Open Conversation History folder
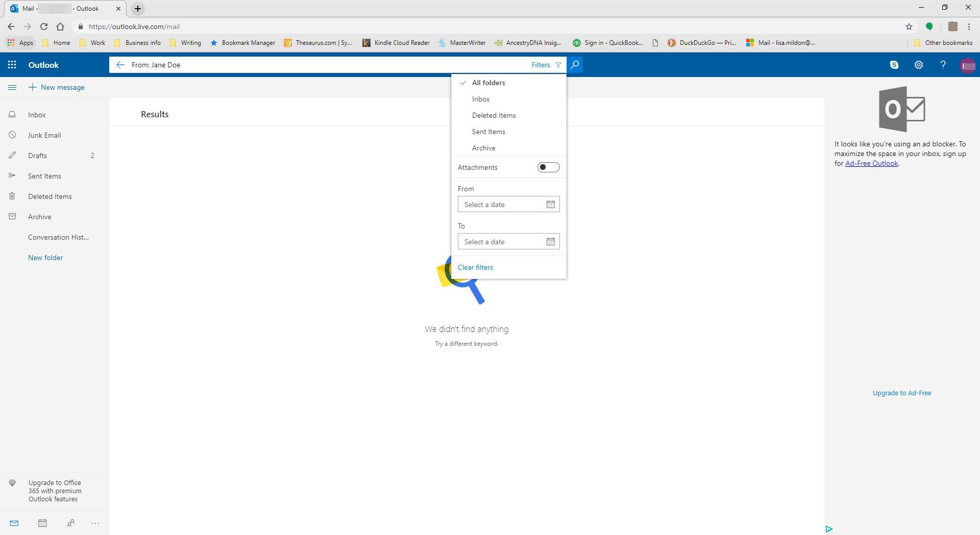Image resolution: width=980 pixels, height=535 pixels. pyautogui.click(x=54, y=237)
